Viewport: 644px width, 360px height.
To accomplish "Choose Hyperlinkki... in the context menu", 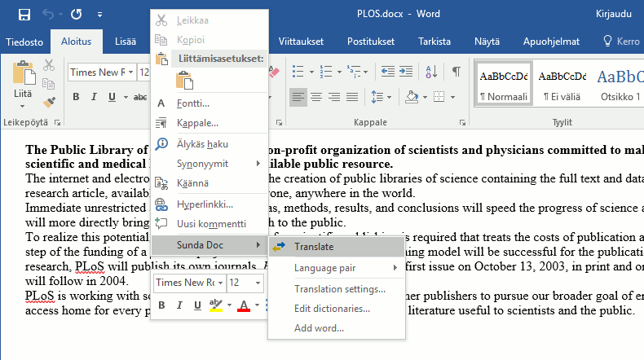I will [210, 204].
